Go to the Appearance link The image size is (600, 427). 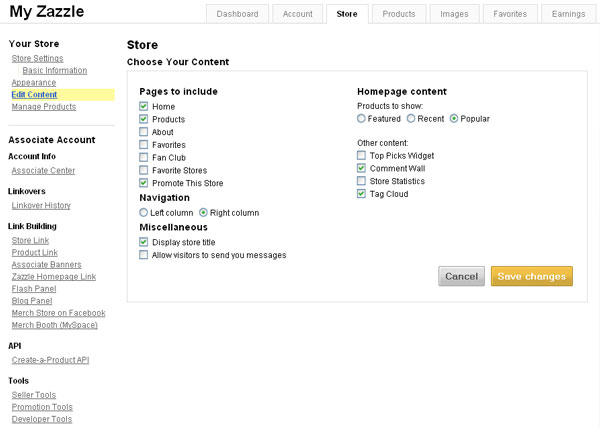click(34, 83)
